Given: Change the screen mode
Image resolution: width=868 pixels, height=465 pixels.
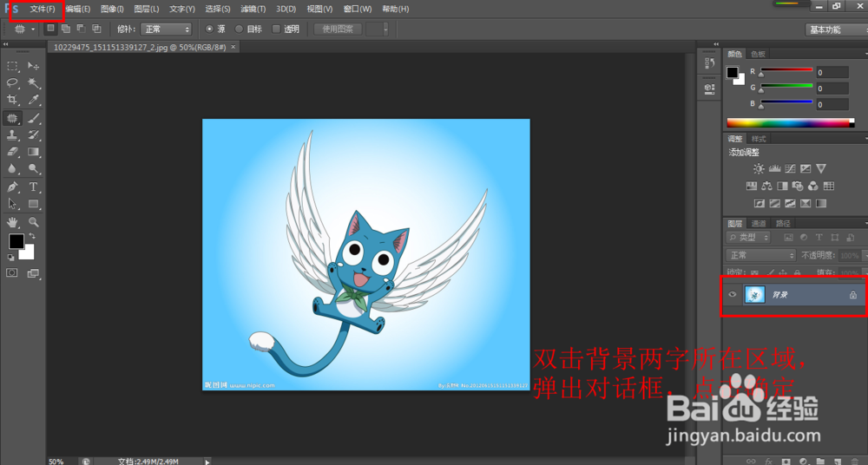Looking at the screenshot, I should [x=33, y=273].
